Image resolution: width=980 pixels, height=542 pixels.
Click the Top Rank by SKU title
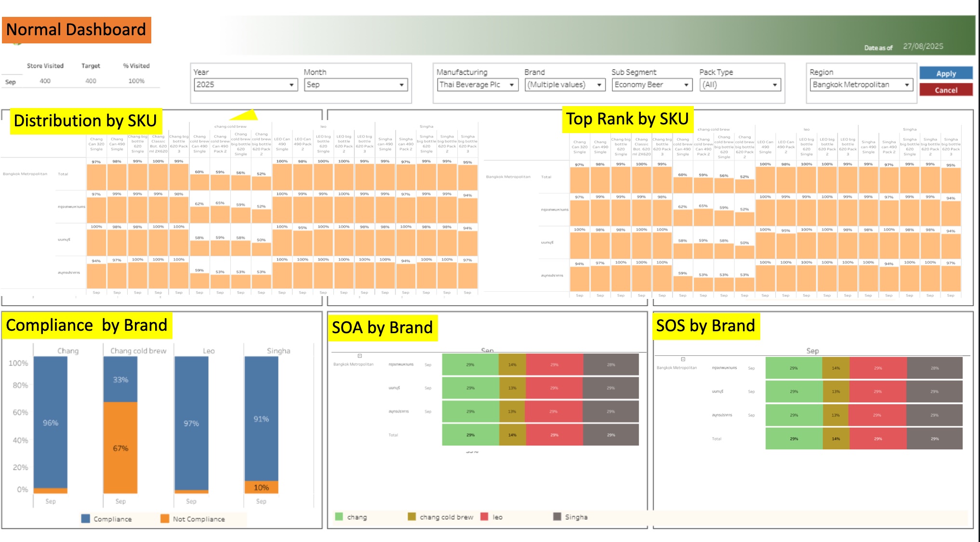pyautogui.click(x=627, y=119)
